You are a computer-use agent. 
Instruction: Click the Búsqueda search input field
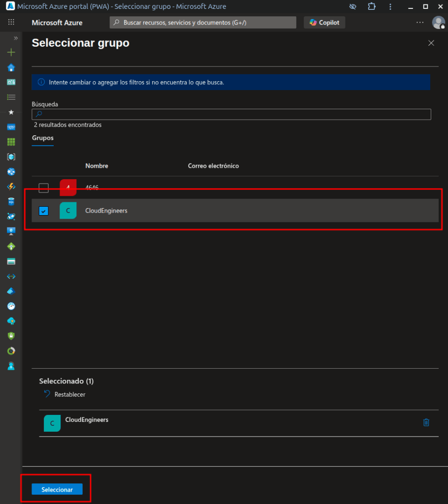[231, 114]
